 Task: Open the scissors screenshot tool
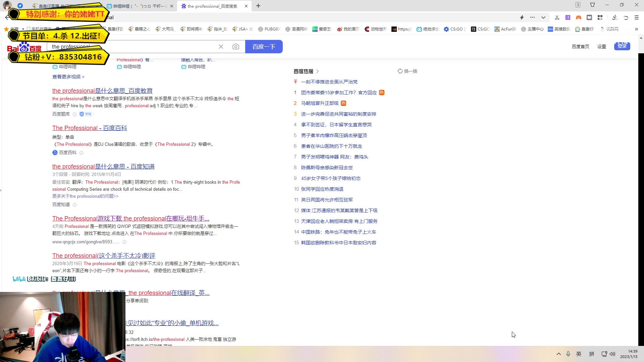pyautogui.click(x=557, y=17)
